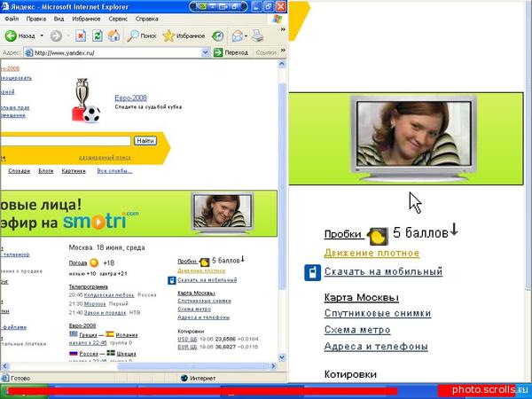The image size is (532, 399).
Task: Click the Евро-2008 link beside the cup
Action: click(130, 98)
